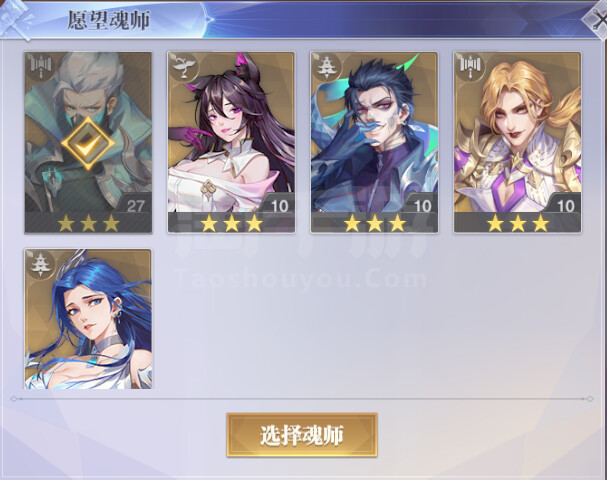607x480 pixels.
Task: Select the blonde armored soul master card
Action: [x=518, y=142]
